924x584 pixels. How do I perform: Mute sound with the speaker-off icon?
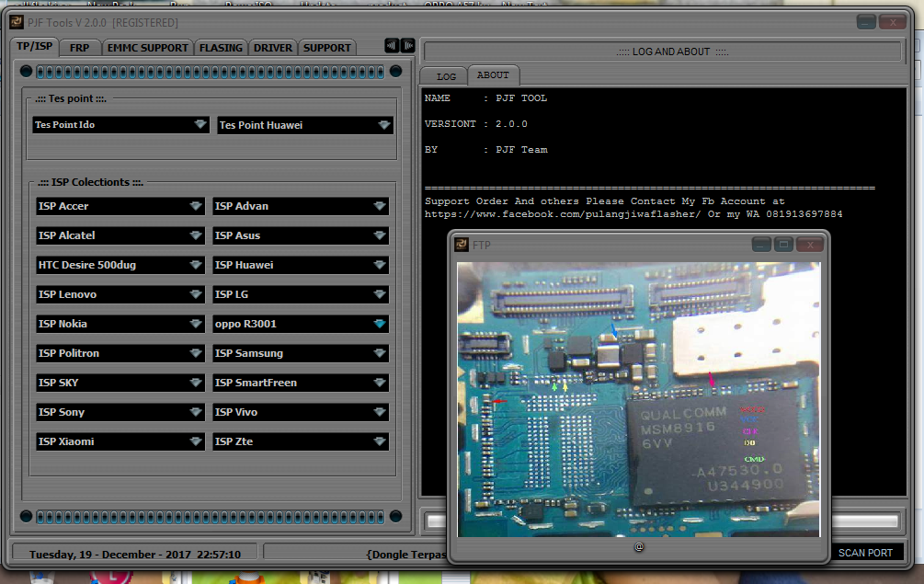(x=407, y=44)
